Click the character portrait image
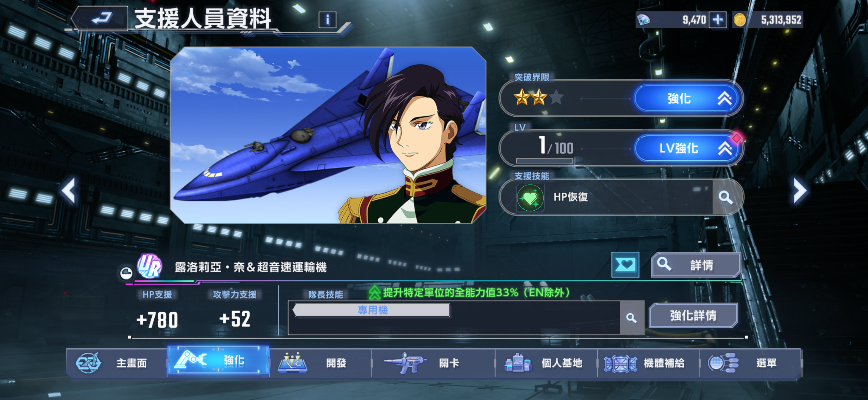Viewport: 868px width, 400px height. 328,135
